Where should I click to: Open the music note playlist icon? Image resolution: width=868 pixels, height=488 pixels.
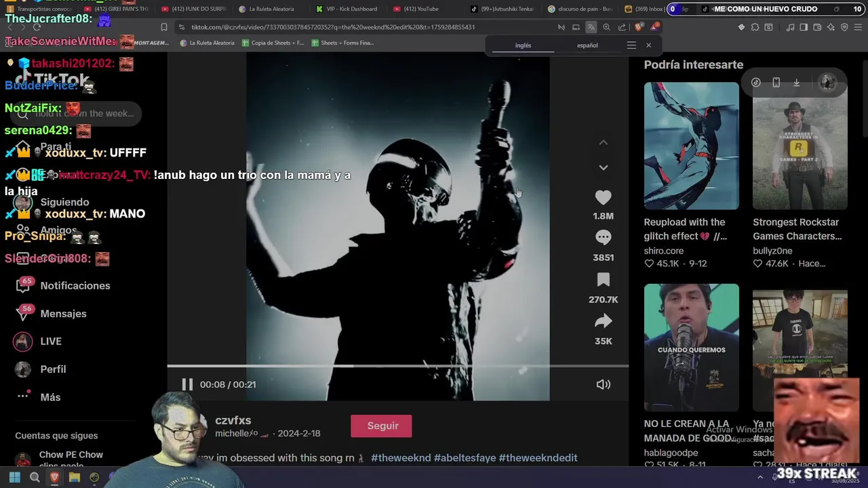tap(790, 27)
